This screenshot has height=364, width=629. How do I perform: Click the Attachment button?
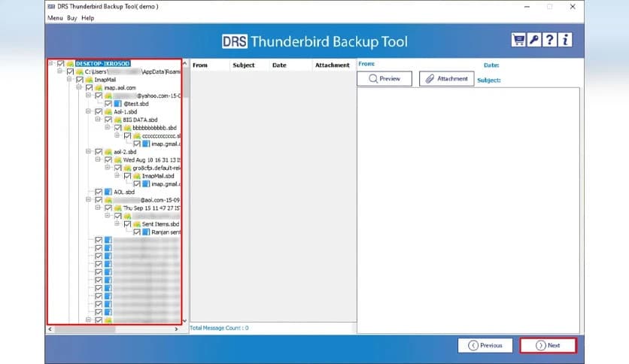point(446,78)
